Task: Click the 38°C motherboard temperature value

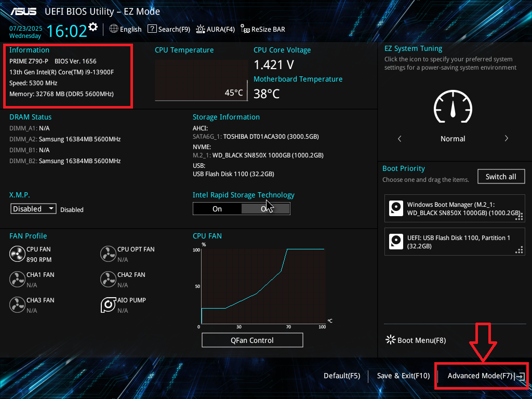Action: pos(267,94)
